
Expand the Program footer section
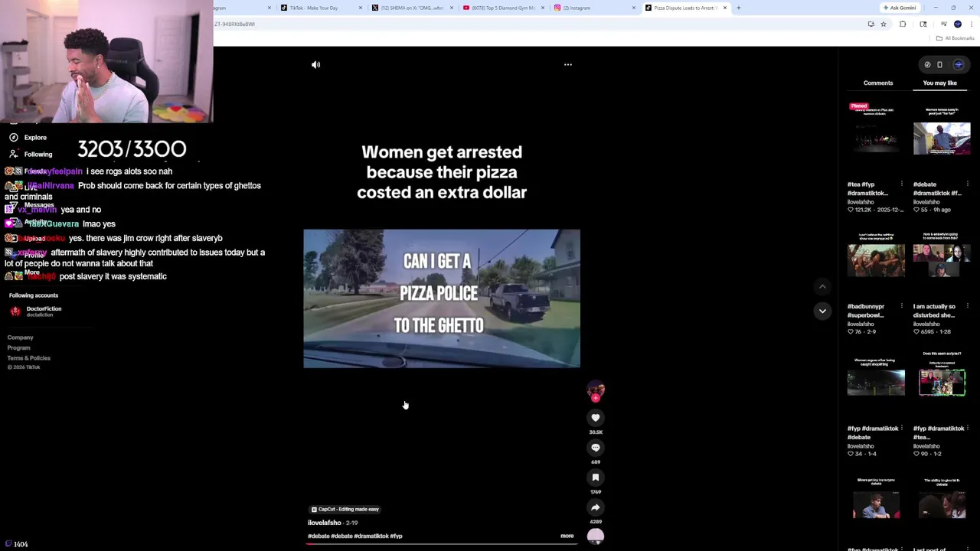[x=19, y=348]
